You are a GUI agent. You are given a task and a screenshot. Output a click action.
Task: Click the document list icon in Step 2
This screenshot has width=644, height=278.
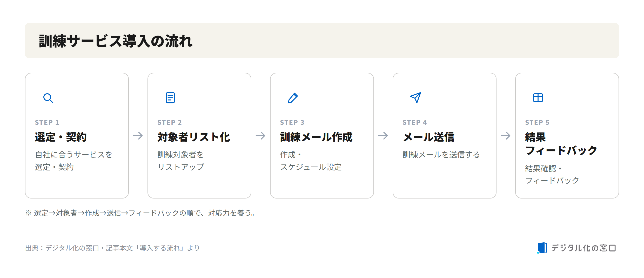[x=170, y=98]
